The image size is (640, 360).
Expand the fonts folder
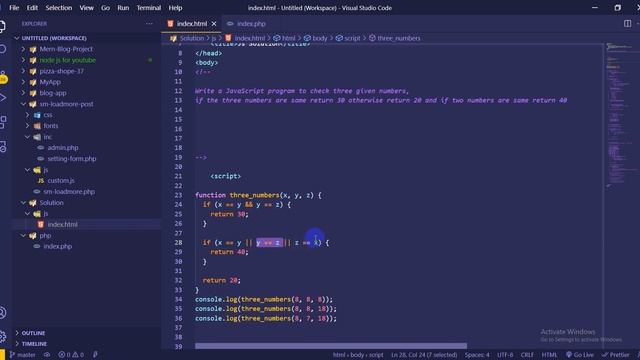87,126
